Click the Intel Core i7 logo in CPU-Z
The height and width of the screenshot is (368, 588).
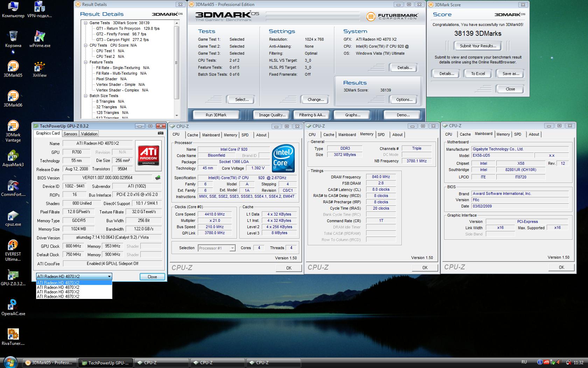pyautogui.click(x=283, y=158)
